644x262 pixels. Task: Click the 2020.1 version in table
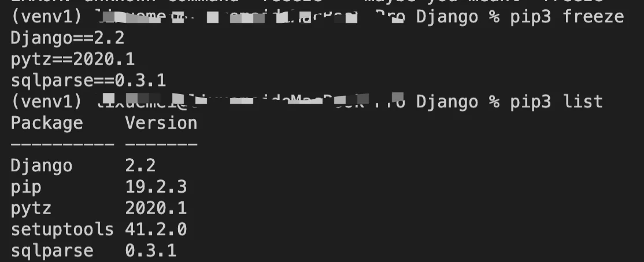click(156, 208)
